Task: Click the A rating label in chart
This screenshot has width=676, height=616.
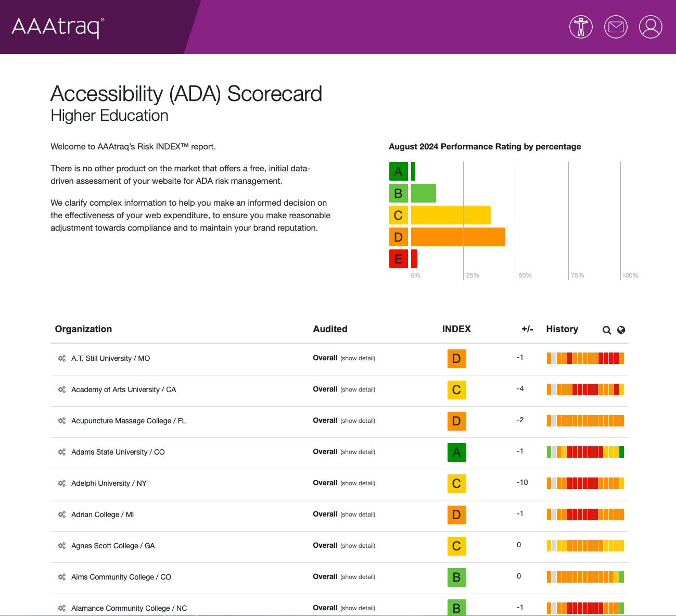Action: coord(399,171)
